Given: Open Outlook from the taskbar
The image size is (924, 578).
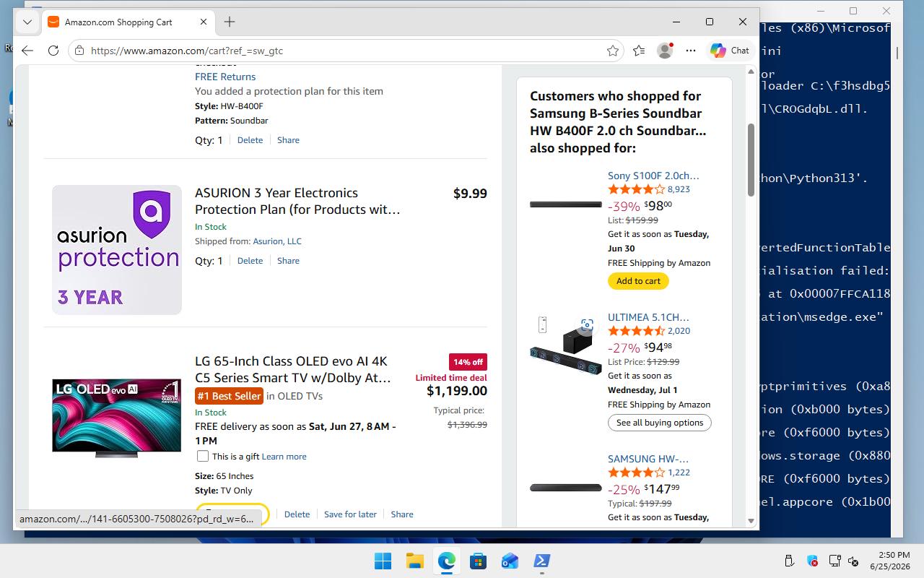Looking at the screenshot, I should [x=510, y=561].
